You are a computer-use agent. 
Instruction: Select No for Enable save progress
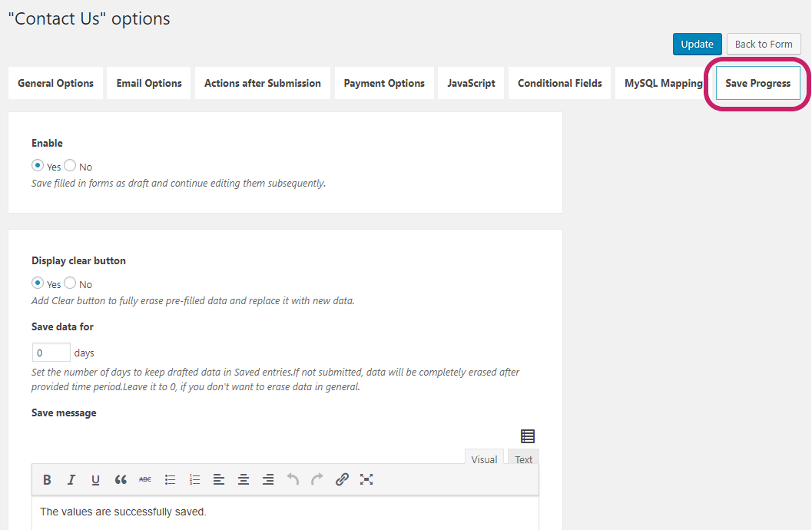[70, 166]
